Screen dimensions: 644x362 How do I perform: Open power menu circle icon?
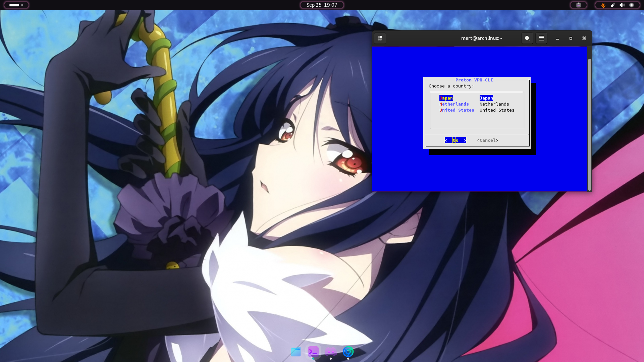coord(632,5)
